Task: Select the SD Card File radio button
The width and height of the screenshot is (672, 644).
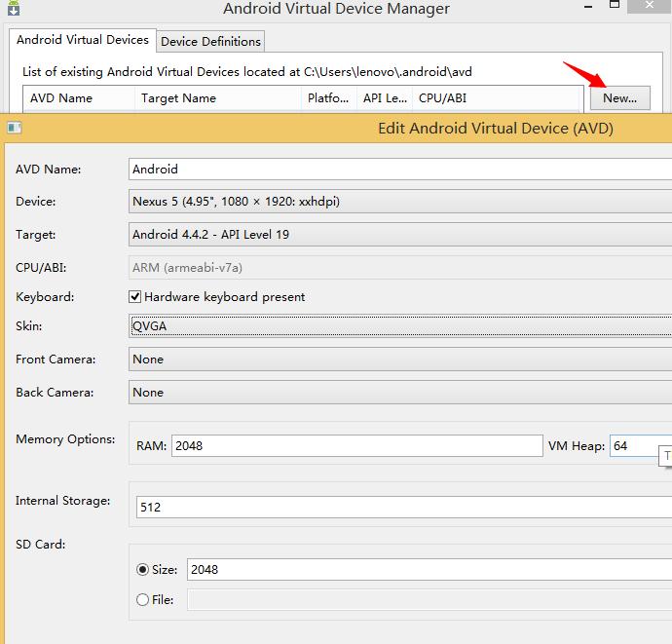Action: pos(143,600)
